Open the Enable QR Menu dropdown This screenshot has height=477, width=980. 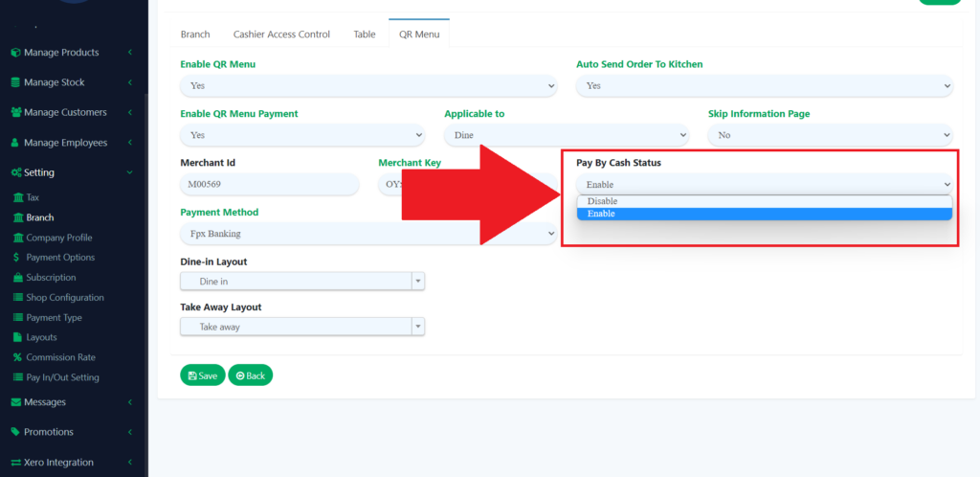[367, 85]
